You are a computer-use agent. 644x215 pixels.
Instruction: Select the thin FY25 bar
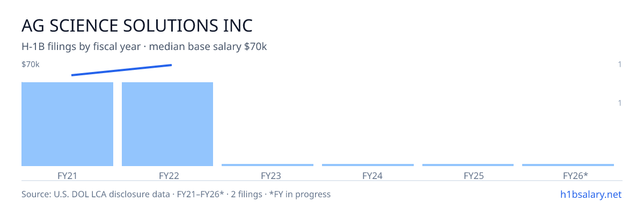pos(468,165)
